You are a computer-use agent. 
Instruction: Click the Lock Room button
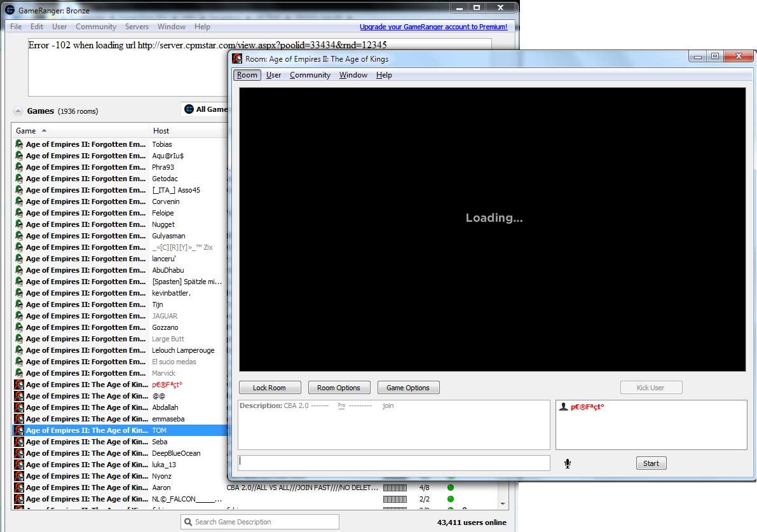click(269, 388)
